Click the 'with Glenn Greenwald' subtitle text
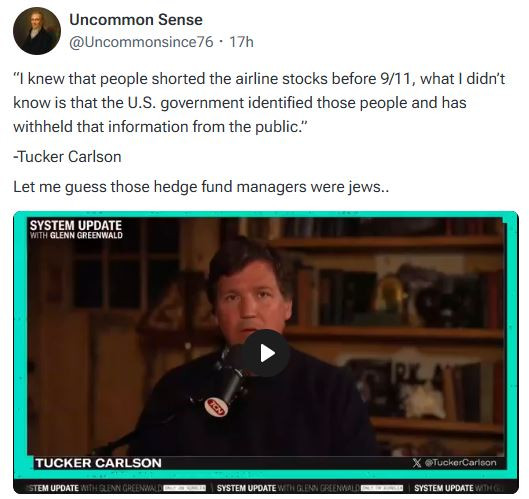This screenshot has width=529, height=499. (x=76, y=235)
